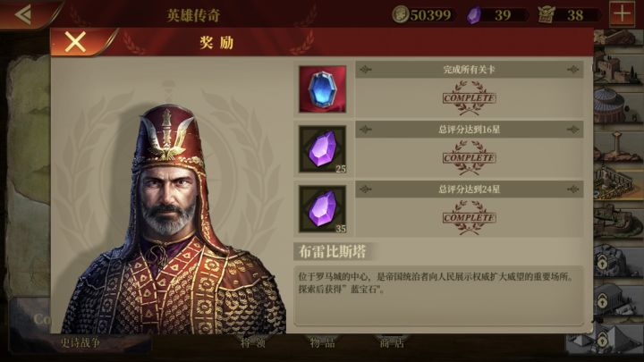This screenshot has width=644, height=362.
Task: Select the blue sapphire reward icon
Action: (x=322, y=89)
